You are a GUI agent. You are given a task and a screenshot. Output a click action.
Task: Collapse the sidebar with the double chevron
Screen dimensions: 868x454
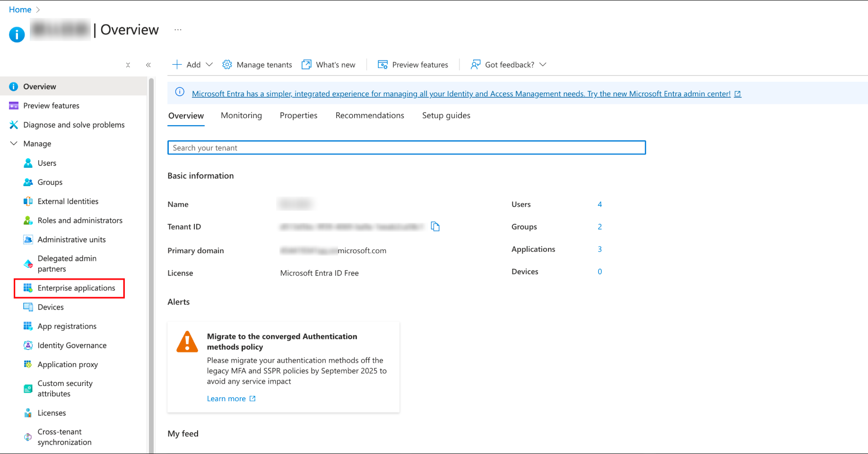coord(148,65)
